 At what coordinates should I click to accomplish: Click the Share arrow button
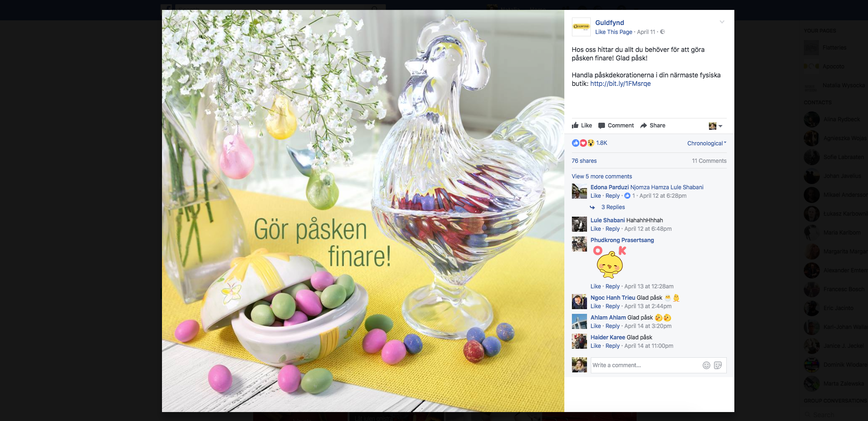[653, 126]
